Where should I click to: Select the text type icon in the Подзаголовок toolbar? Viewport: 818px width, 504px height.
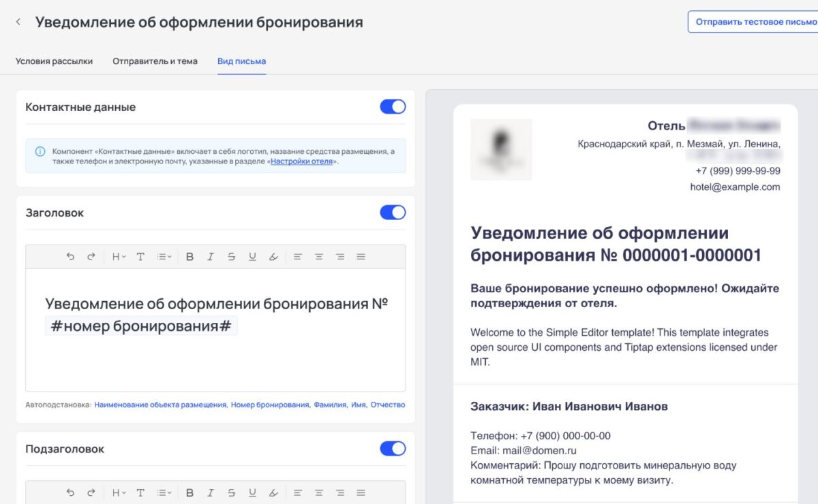(140, 492)
